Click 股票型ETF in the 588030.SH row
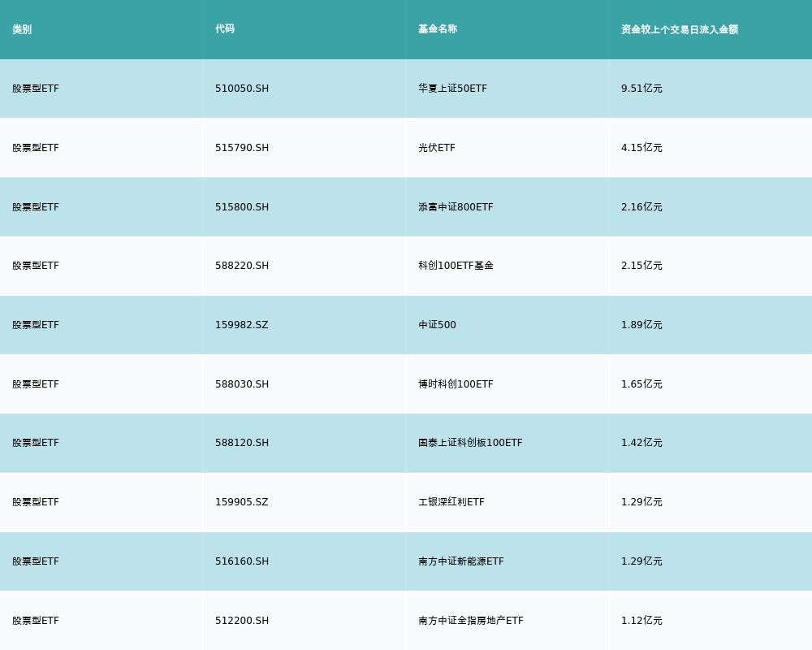 (36, 384)
